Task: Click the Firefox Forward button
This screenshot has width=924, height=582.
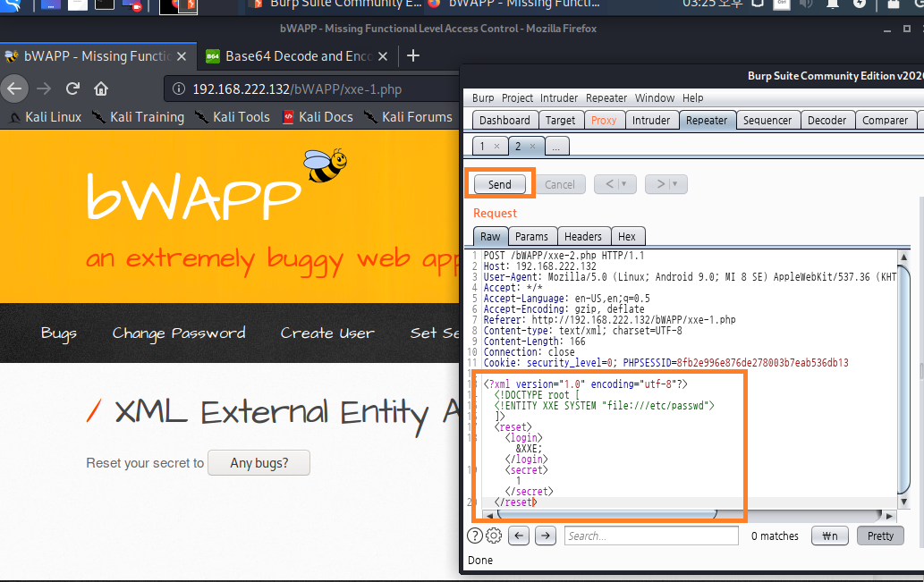Action: (x=44, y=89)
